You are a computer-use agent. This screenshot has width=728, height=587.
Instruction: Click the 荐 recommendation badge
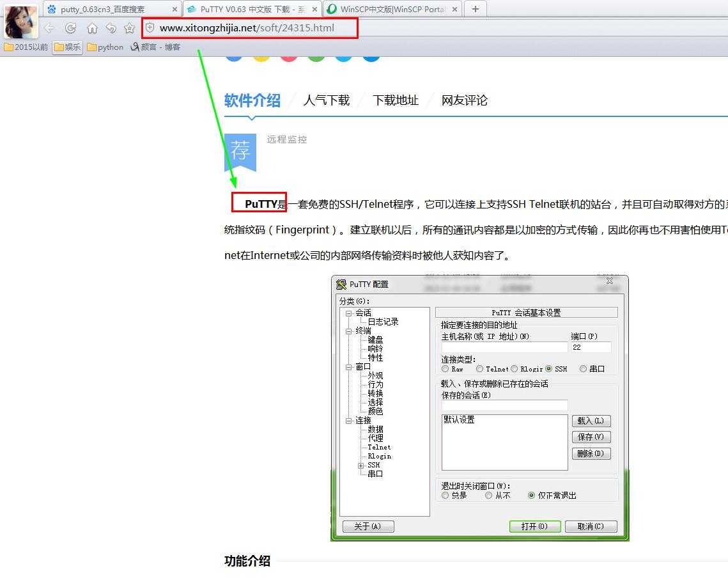240,152
